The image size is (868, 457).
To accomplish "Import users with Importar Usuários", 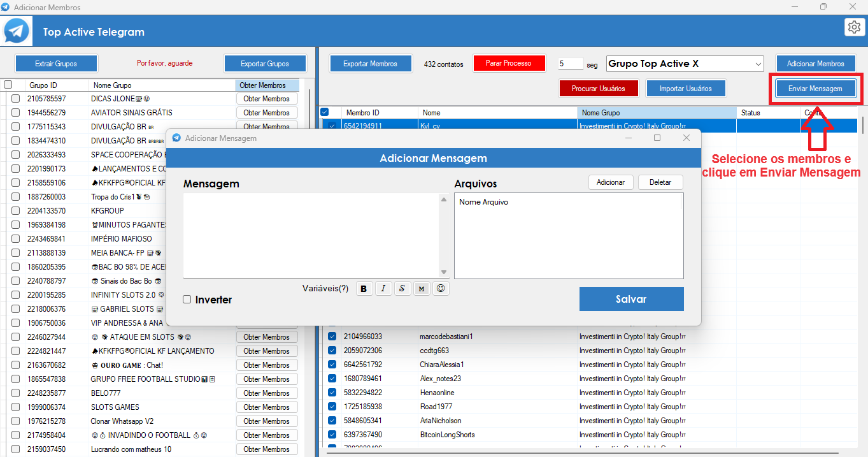I will [685, 89].
